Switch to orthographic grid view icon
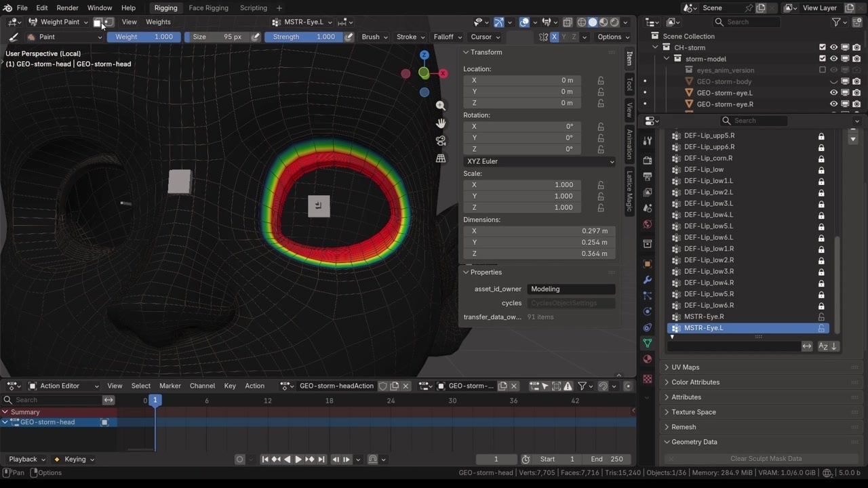This screenshot has width=868, height=488. point(441,159)
